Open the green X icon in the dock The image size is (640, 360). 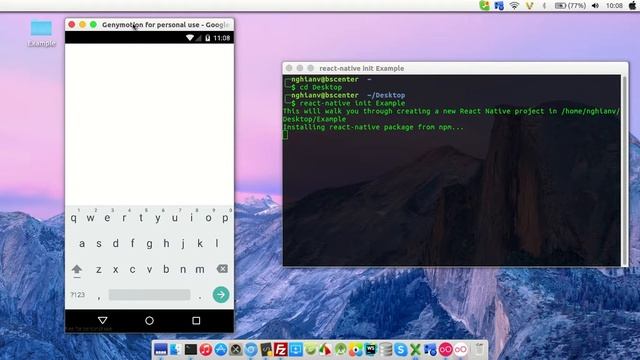coord(415,349)
